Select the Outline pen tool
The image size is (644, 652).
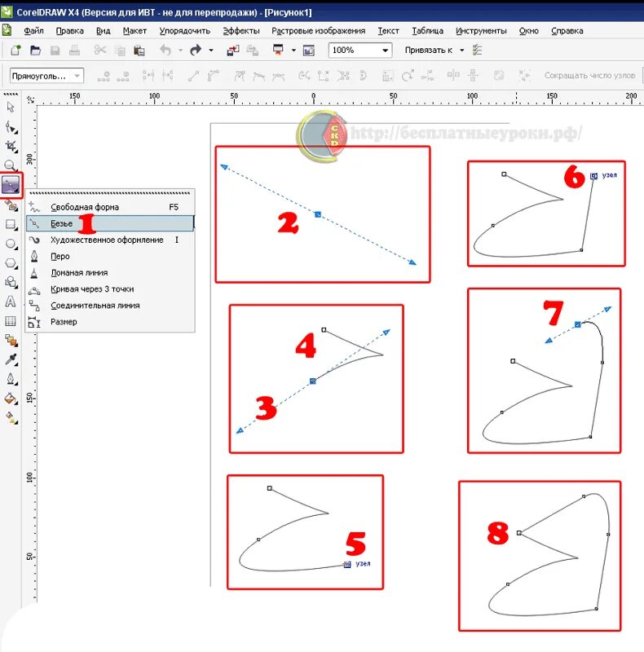pos(11,379)
